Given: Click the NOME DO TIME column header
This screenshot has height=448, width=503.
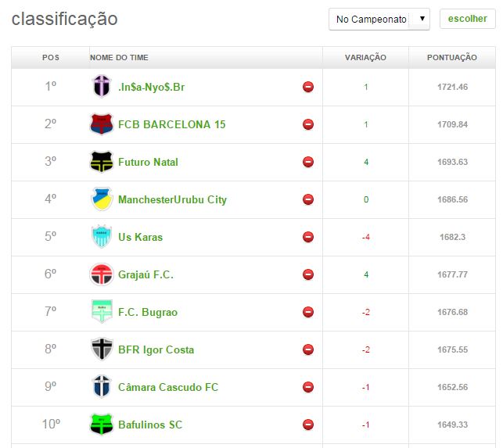Looking at the screenshot, I should (x=119, y=58).
